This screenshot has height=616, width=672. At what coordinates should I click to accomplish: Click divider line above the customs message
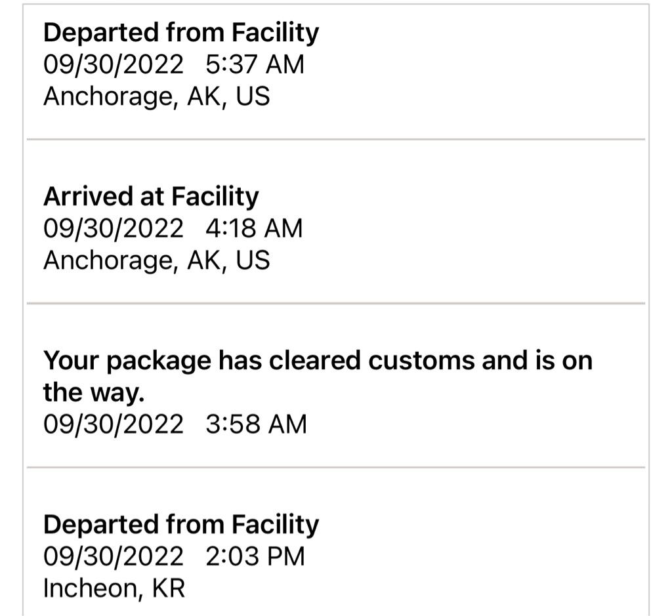336,304
